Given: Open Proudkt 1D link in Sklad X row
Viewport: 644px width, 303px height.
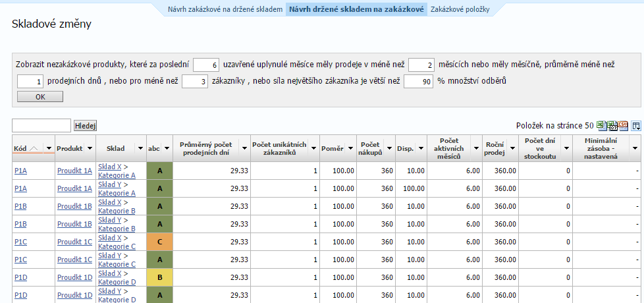Looking at the screenshot, I should tap(75, 277).
